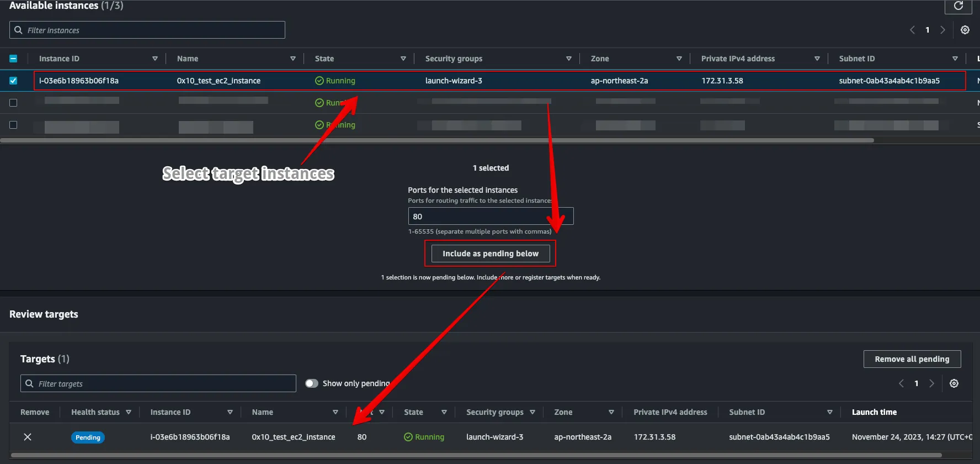
Task: Sort available instances by Instance ID
Action: click(x=155, y=59)
